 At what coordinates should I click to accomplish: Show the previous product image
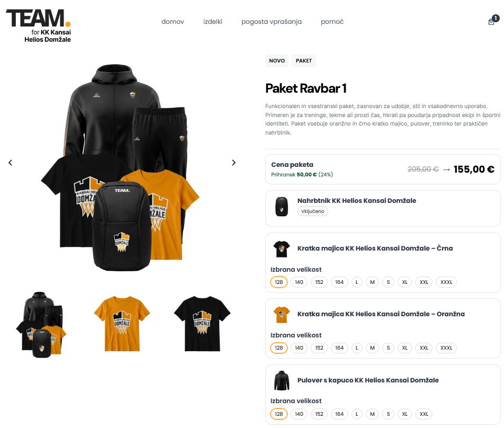pyautogui.click(x=10, y=163)
